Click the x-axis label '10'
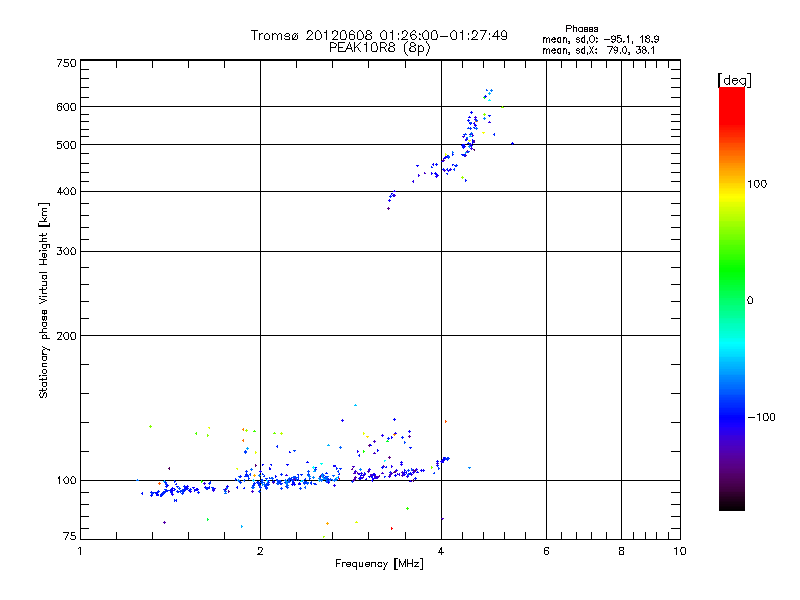The height and width of the screenshot is (600, 800). pyautogui.click(x=680, y=551)
